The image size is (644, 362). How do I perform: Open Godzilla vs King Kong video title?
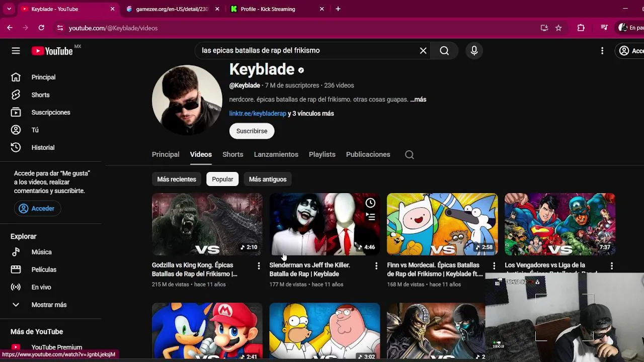tap(195, 269)
